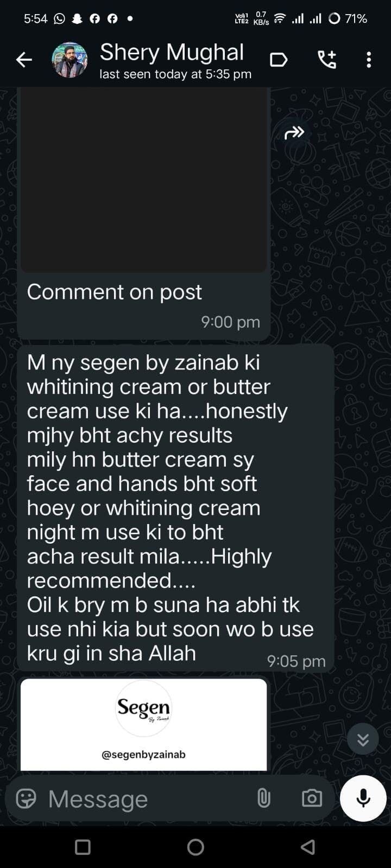
Task: Tap the label tag icon in header
Action: (279, 60)
